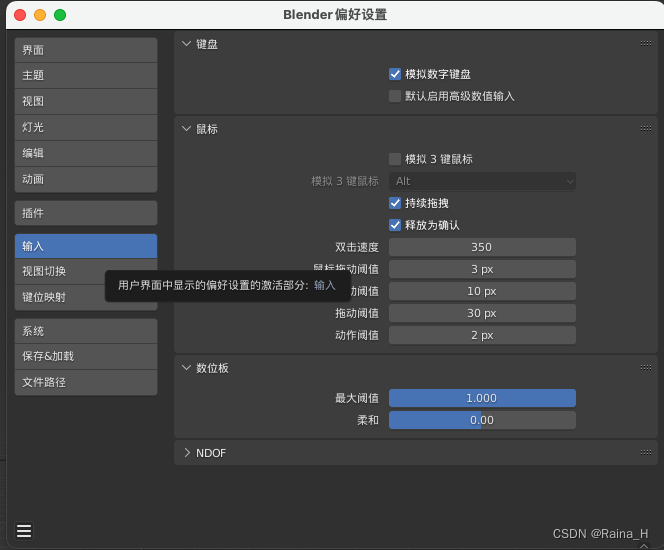Switch to 主题 preferences tab
This screenshot has width=664, height=550.
point(86,75)
